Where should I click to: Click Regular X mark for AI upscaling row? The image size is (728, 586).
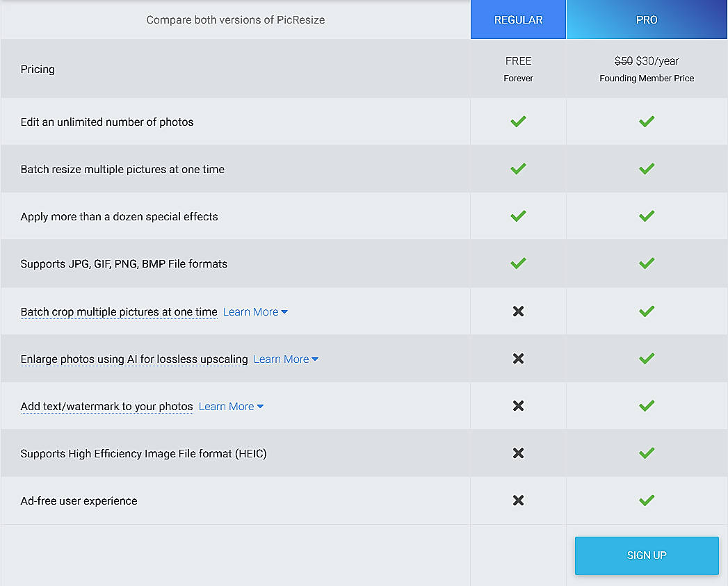point(518,359)
